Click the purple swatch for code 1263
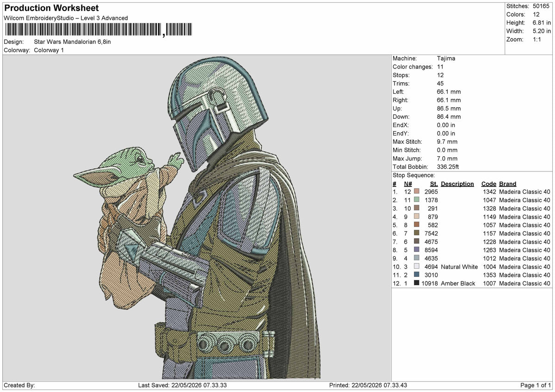 417,250
